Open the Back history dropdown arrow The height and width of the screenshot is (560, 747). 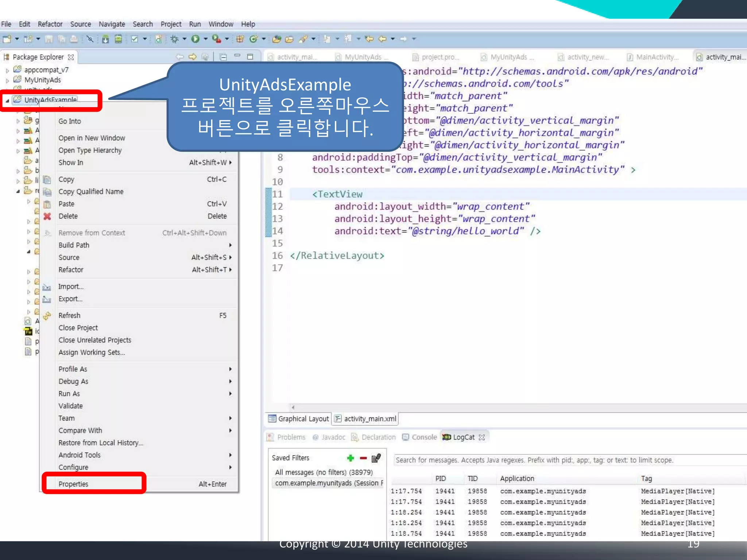click(393, 39)
